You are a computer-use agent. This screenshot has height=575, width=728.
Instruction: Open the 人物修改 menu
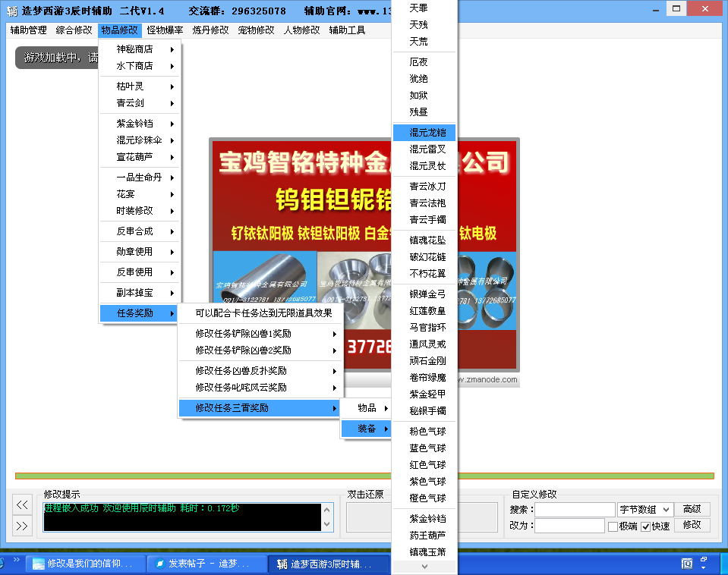301,31
